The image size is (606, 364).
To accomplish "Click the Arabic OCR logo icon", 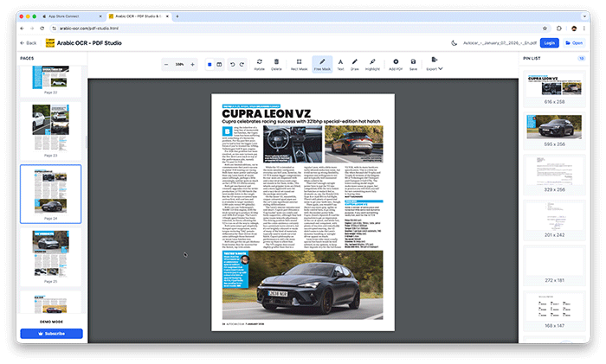I will pyautogui.click(x=50, y=43).
